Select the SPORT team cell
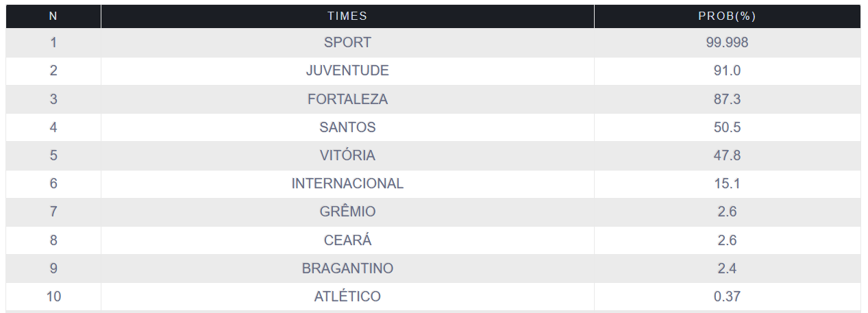Screen dimensions: 868x313 coord(347,42)
